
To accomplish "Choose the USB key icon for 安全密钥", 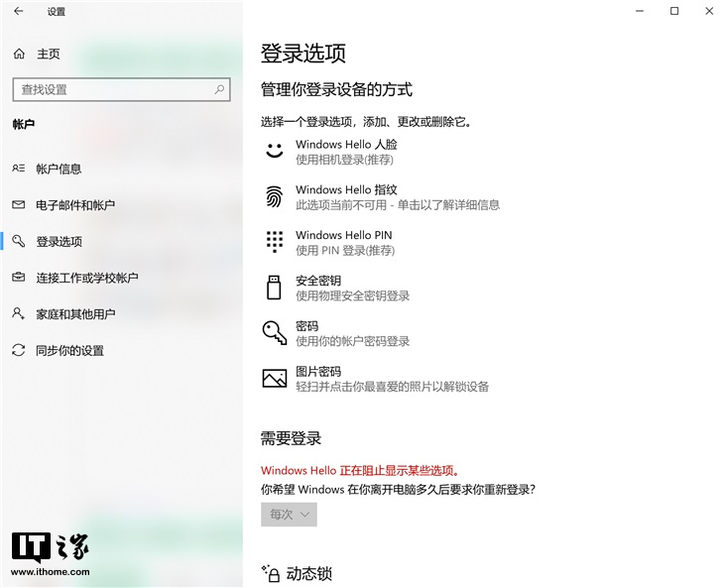I will [274, 288].
